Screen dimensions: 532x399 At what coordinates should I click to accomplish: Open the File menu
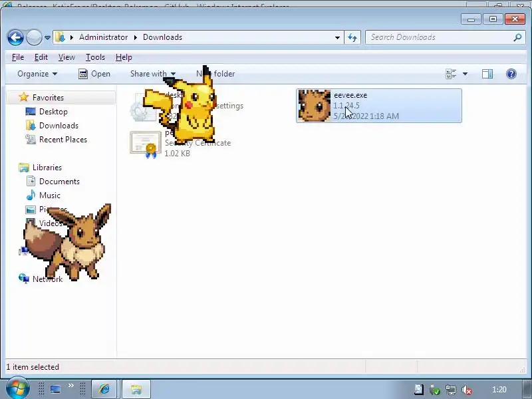click(18, 57)
